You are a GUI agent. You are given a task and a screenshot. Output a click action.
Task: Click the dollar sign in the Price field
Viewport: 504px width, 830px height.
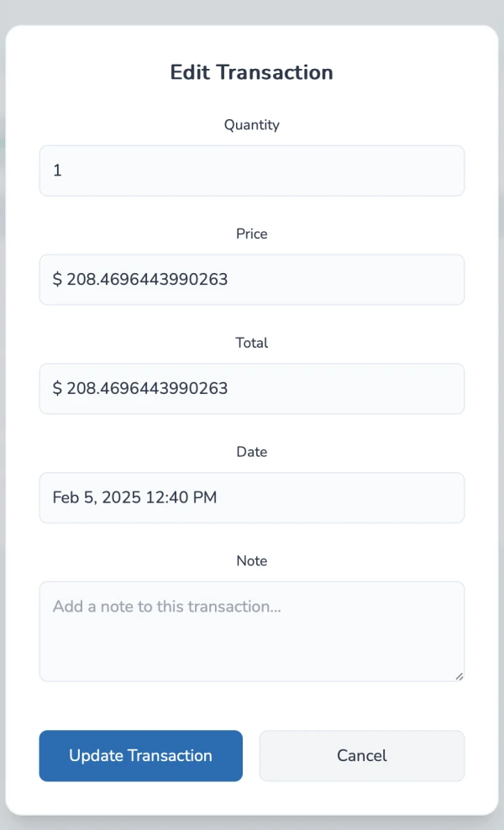point(57,280)
